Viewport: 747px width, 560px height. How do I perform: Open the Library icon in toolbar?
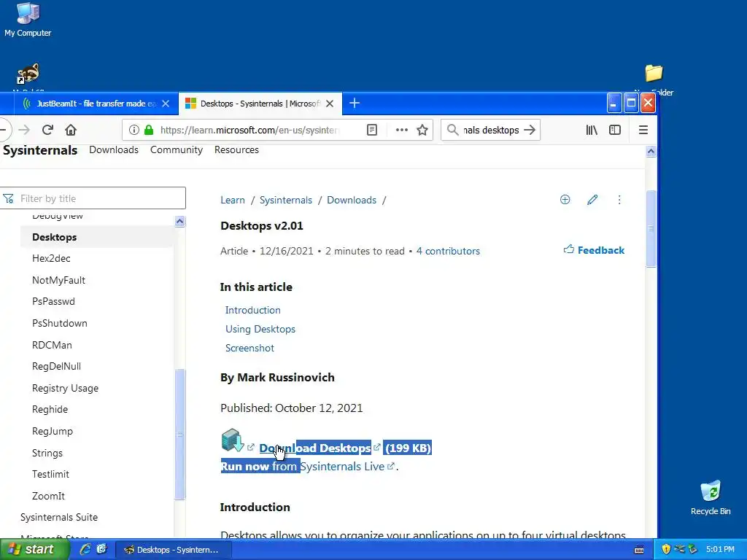[x=591, y=130]
